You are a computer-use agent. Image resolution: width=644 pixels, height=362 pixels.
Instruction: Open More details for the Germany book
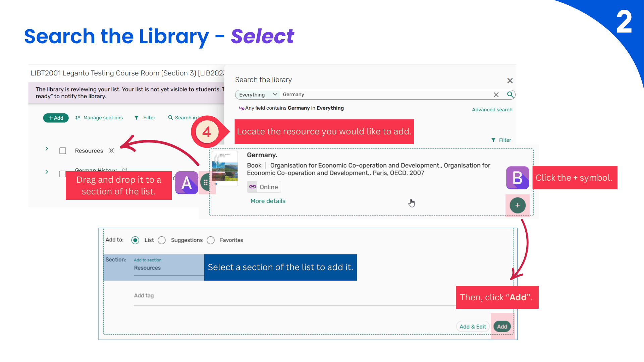coord(268,201)
